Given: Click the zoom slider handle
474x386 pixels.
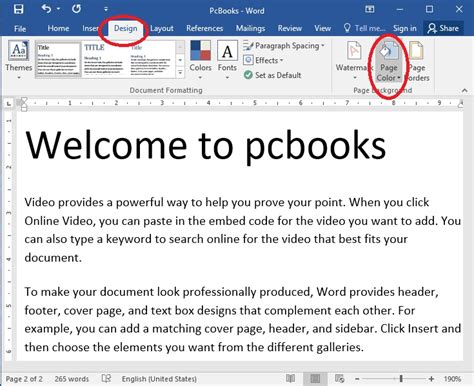Looking at the screenshot, I should click(x=401, y=379).
